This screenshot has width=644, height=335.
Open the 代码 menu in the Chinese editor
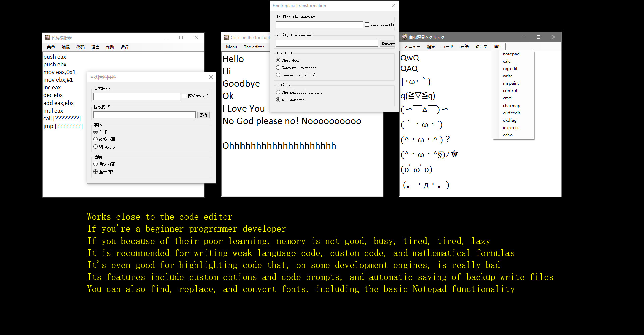pyautogui.click(x=80, y=47)
